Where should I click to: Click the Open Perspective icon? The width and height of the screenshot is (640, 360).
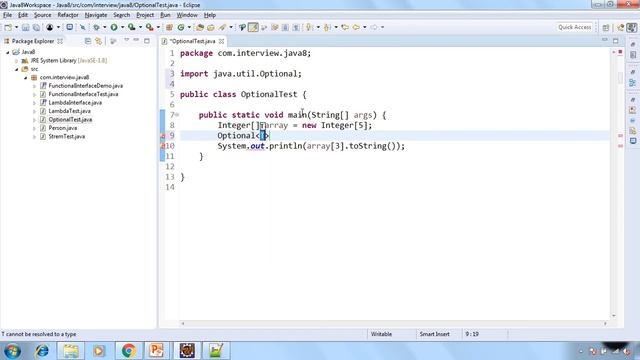[x=606, y=27]
